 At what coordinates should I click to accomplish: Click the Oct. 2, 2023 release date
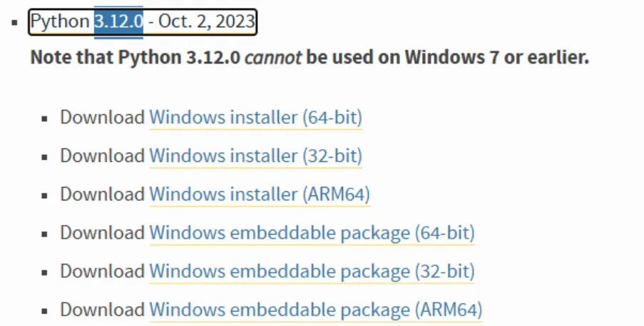click(204, 21)
